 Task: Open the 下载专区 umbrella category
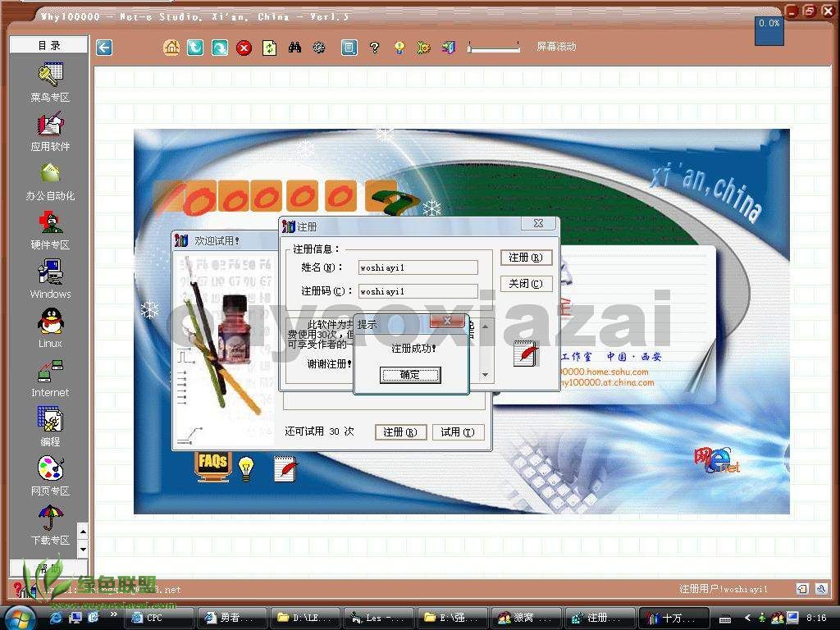coord(50,526)
